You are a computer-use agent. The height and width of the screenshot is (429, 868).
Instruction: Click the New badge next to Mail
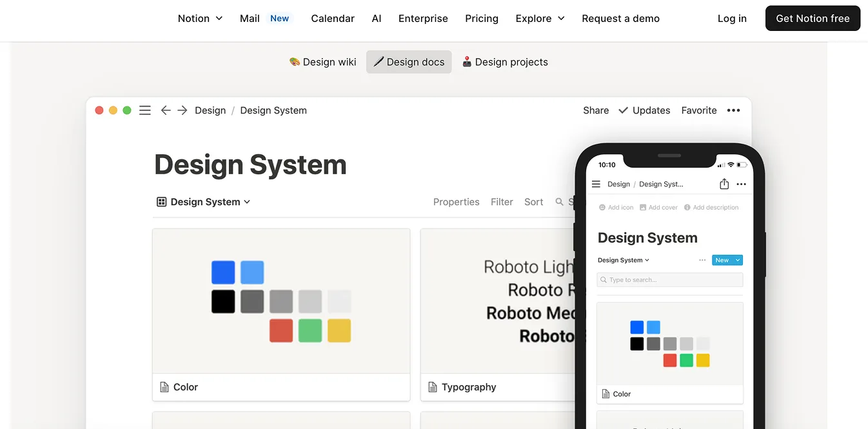coord(279,18)
